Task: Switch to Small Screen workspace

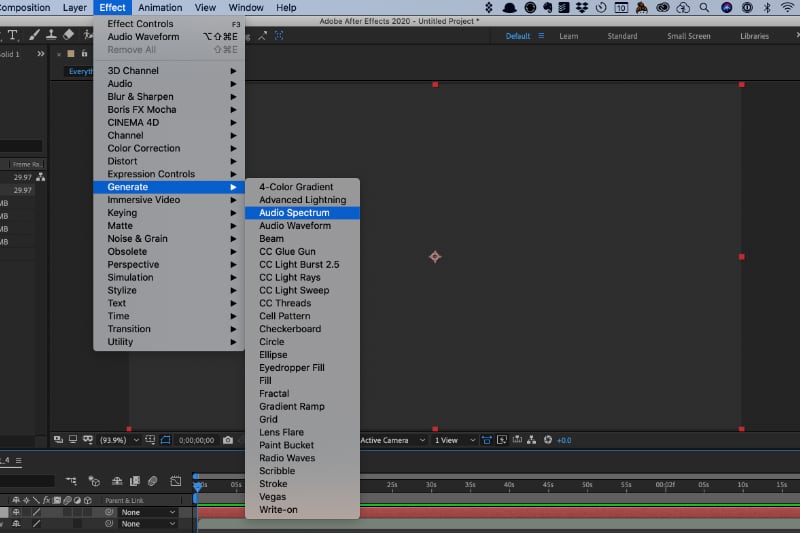Action: point(688,36)
